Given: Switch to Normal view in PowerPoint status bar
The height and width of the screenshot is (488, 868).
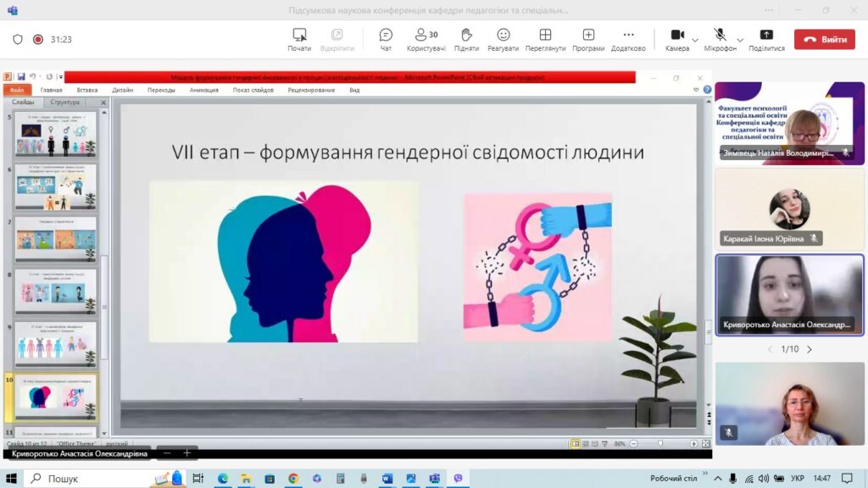Looking at the screenshot, I should pyautogui.click(x=576, y=444).
